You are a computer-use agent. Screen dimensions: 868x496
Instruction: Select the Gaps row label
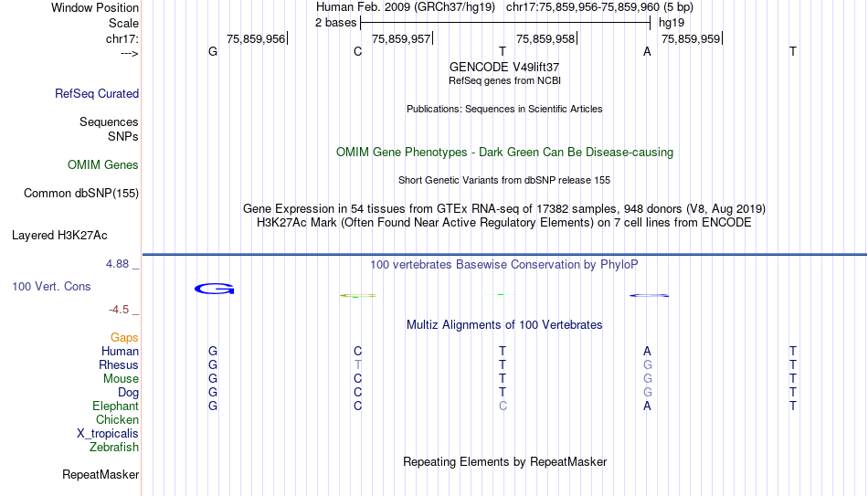(124, 338)
